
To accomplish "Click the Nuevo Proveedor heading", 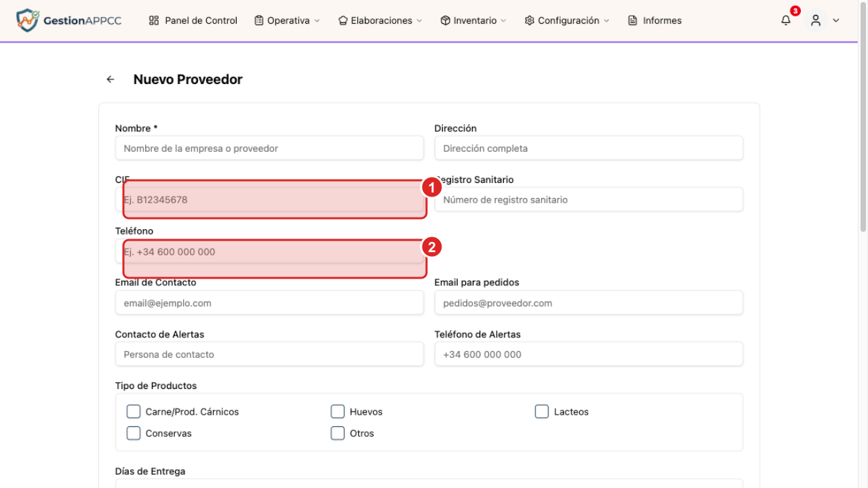I will coord(188,79).
